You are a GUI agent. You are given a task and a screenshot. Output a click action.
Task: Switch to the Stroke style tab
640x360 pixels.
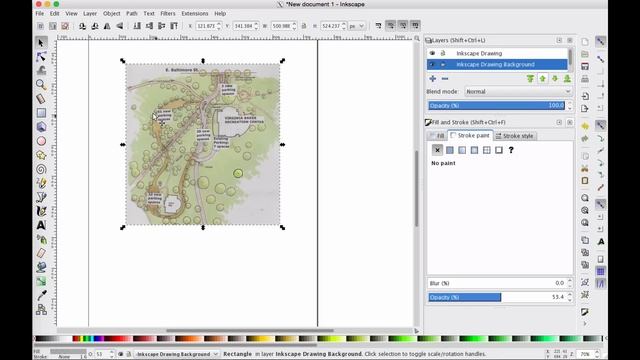(x=515, y=136)
